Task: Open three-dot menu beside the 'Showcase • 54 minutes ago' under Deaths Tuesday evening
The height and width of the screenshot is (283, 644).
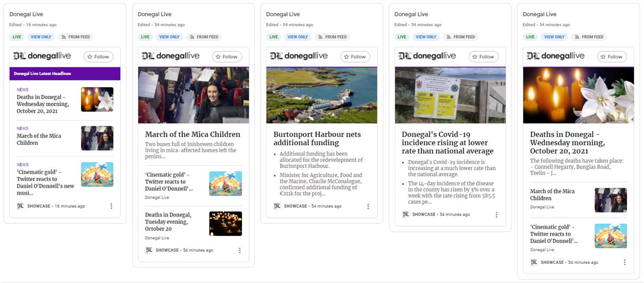Action: [x=239, y=250]
